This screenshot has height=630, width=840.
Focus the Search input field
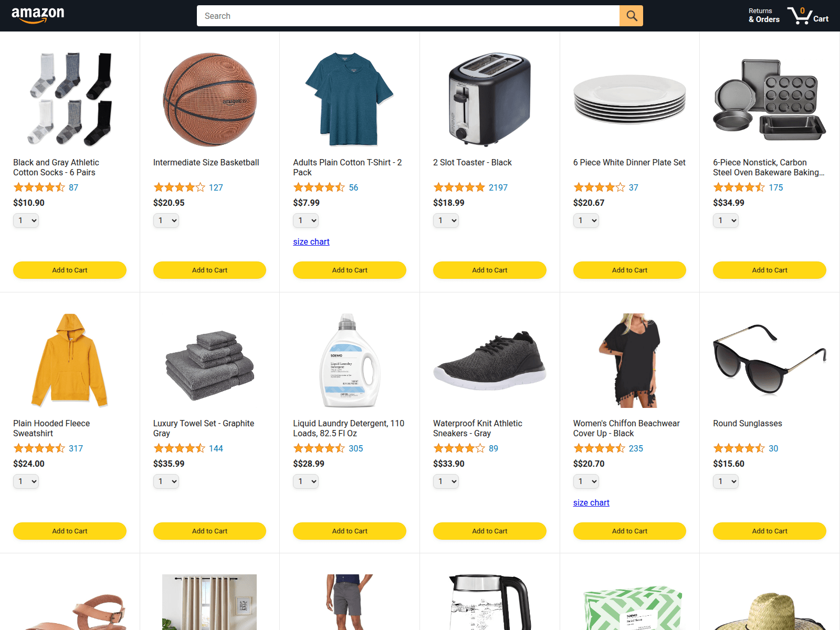[408, 16]
